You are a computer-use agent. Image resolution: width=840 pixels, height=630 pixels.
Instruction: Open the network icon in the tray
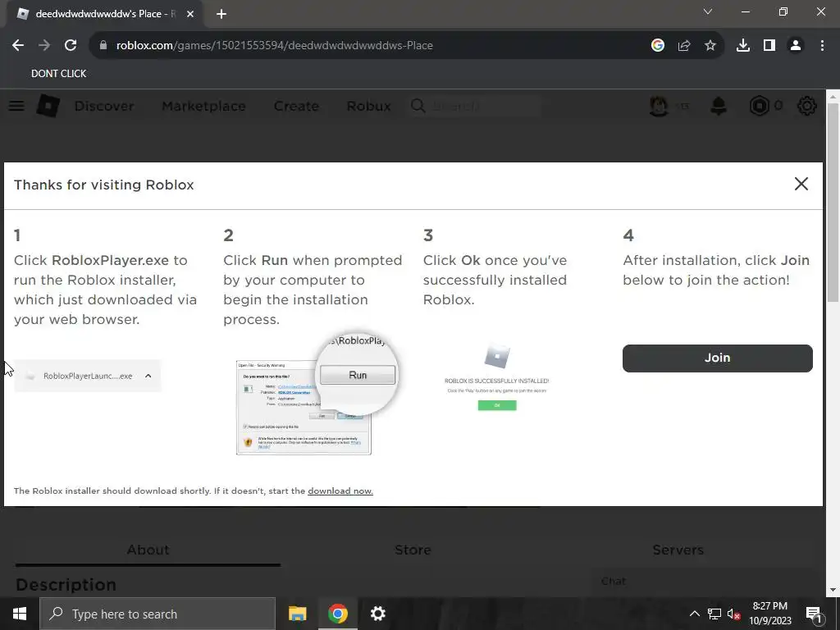point(714,614)
